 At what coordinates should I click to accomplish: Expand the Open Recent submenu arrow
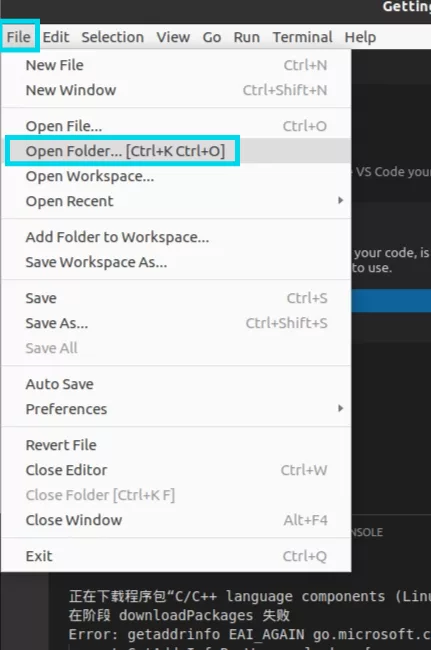coord(340,201)
